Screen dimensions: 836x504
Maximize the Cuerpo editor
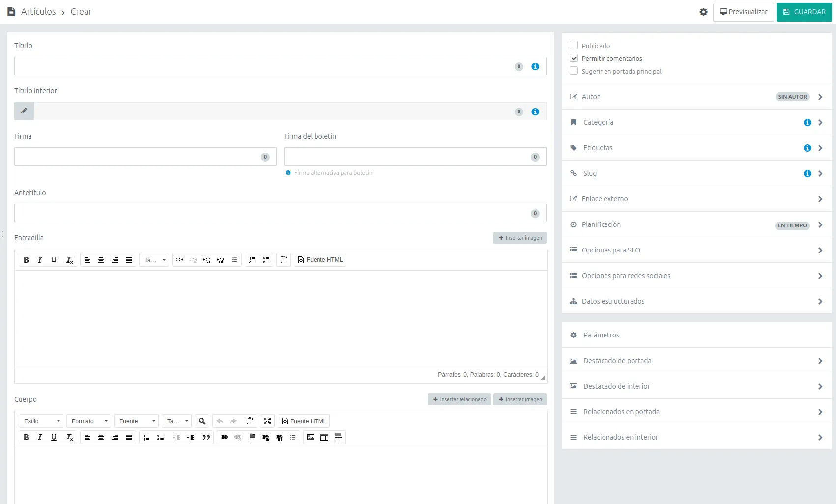pos(267,421)
